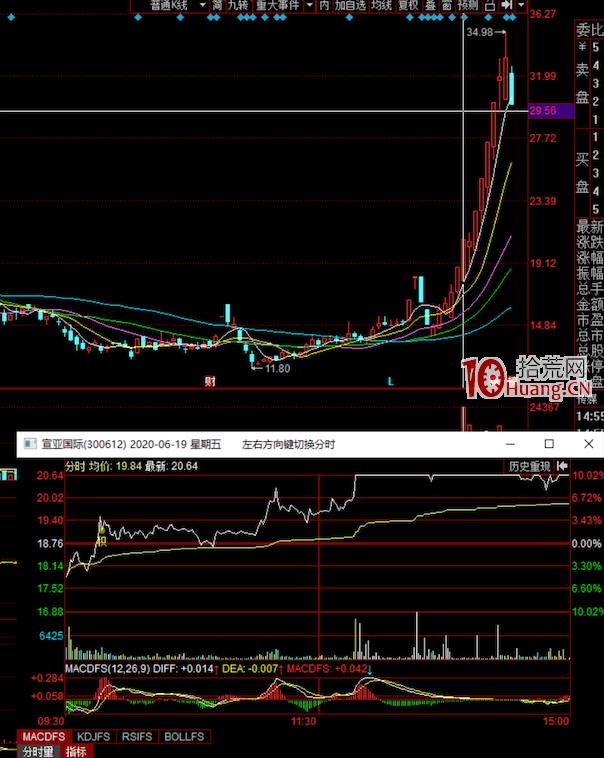Click the MACDFS(12,26,9) parameter label
Viewport: 604px width, 758px height.
pyautogui.click(x=108, y=669)
